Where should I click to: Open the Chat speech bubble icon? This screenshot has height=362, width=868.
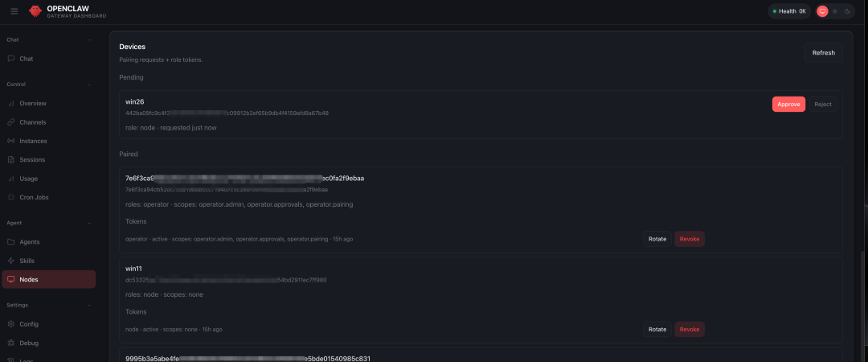(11, 59)
